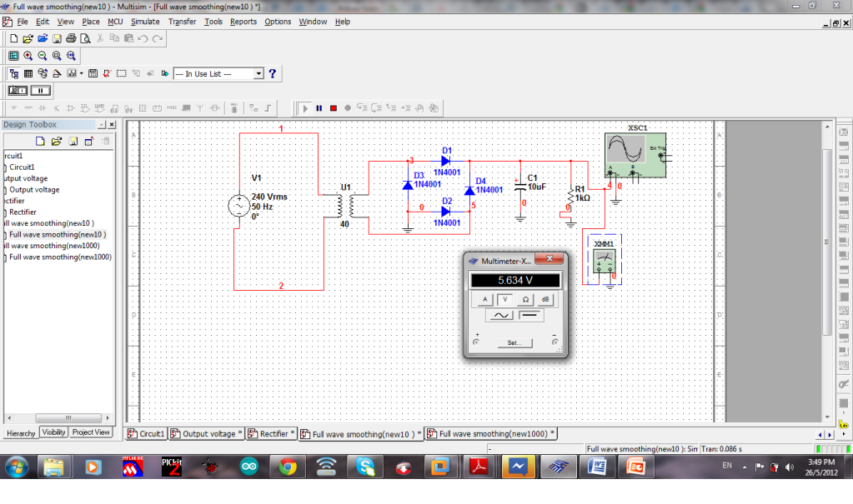
Task: Expand the arrow beside the graph toolbar icon
Action: tap(81, 73)
